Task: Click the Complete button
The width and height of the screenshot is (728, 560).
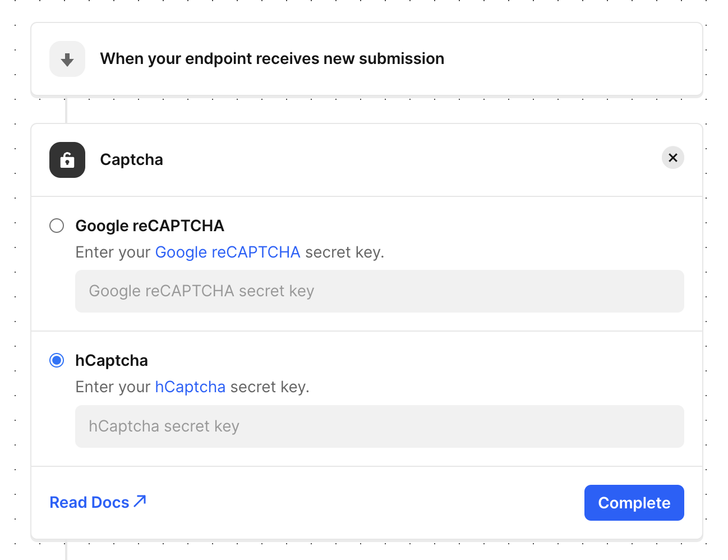Action: [634, 503]
